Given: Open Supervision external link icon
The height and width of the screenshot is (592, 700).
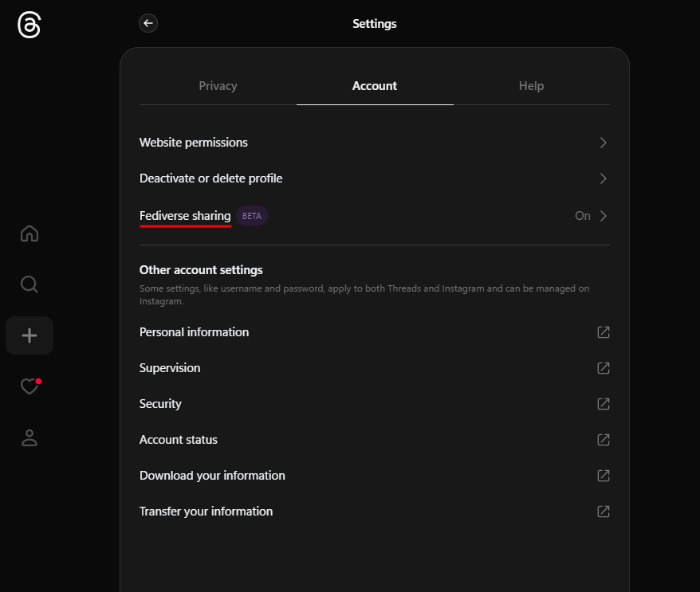Looking at the screenshot, I should tap(604, 368).
